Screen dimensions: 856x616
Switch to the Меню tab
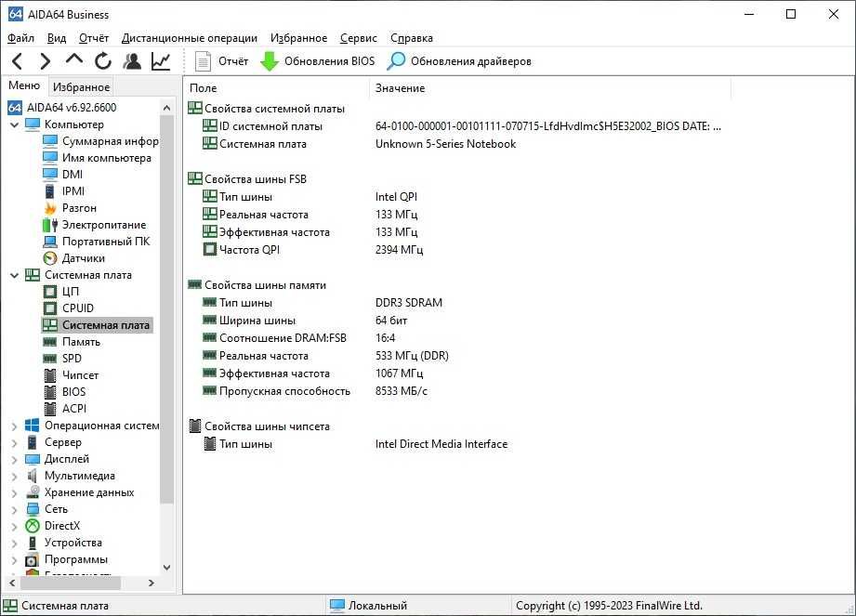click(x=24, y=85)
